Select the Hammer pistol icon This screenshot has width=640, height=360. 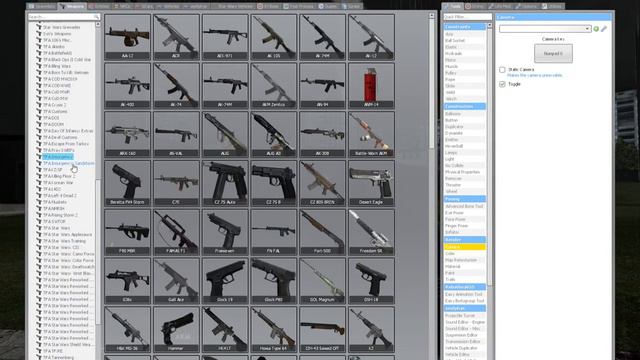[x=176, y=330]
